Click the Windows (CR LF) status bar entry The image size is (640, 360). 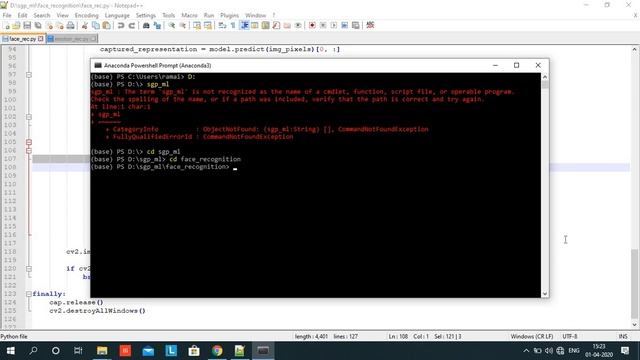[532, 336]
